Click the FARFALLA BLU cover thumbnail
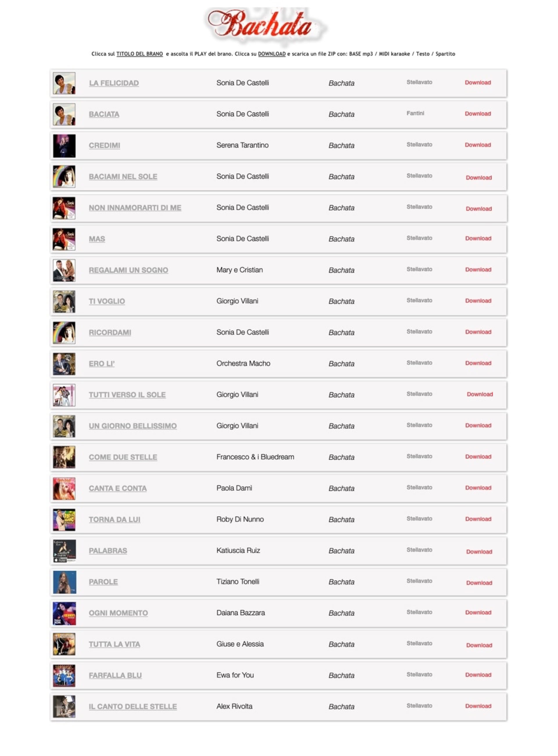Screen dimensions: 558x756 pyautogui.click(x=64, y=676)
